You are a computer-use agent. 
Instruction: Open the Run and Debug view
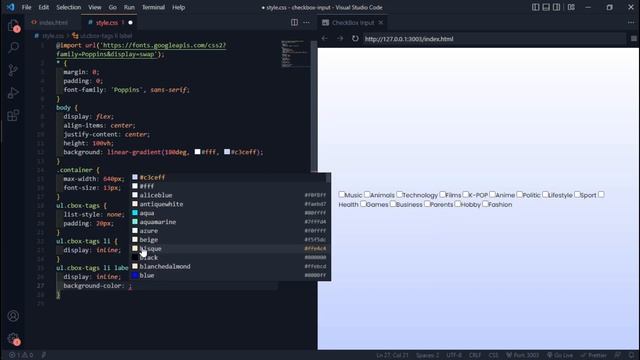click(13, 93)
